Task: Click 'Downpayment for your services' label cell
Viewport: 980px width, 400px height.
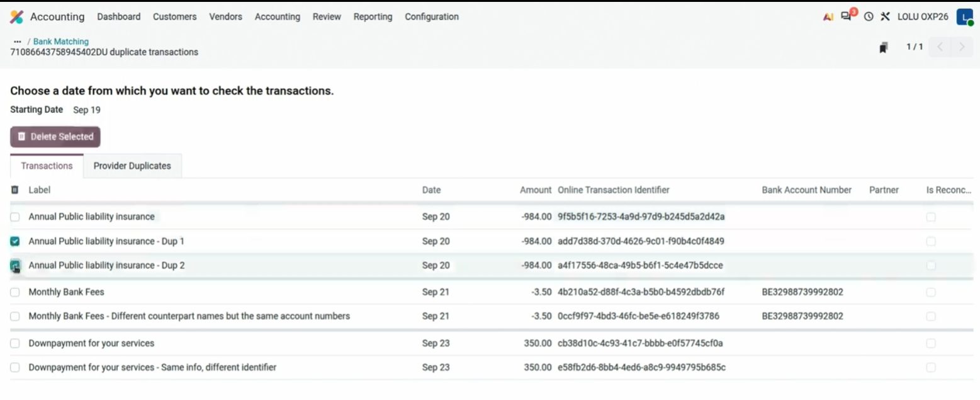Action: pos(91,343)
